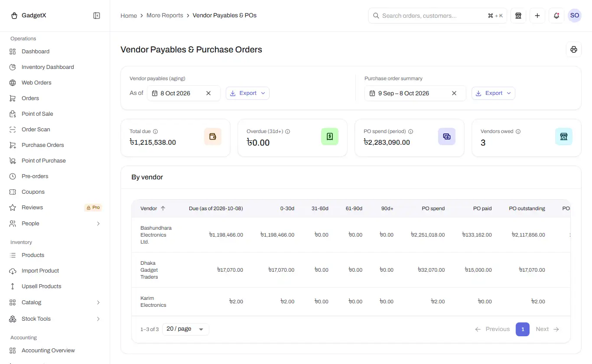Open Point of Purchase

click(x=55, y=161)
